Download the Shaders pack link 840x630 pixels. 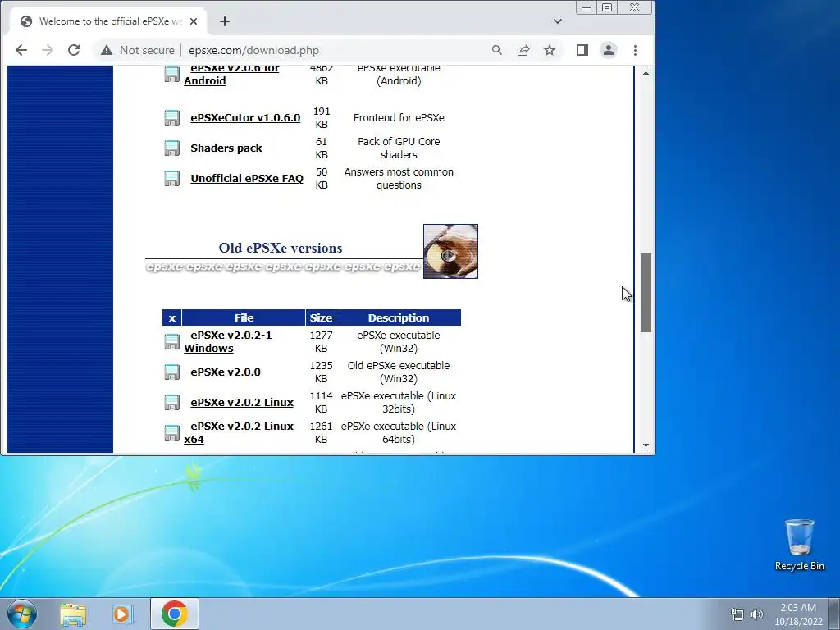click(x=226, y=148)
